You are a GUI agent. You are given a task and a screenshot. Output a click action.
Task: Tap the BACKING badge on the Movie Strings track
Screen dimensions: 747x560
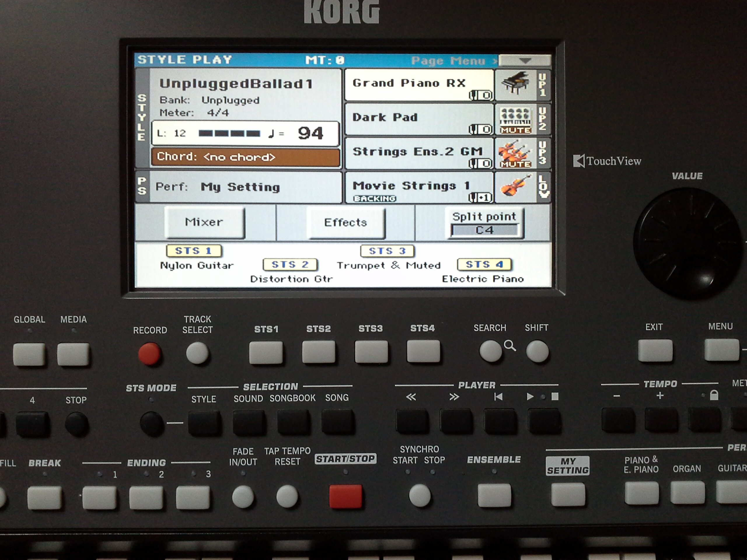(375, 199)
